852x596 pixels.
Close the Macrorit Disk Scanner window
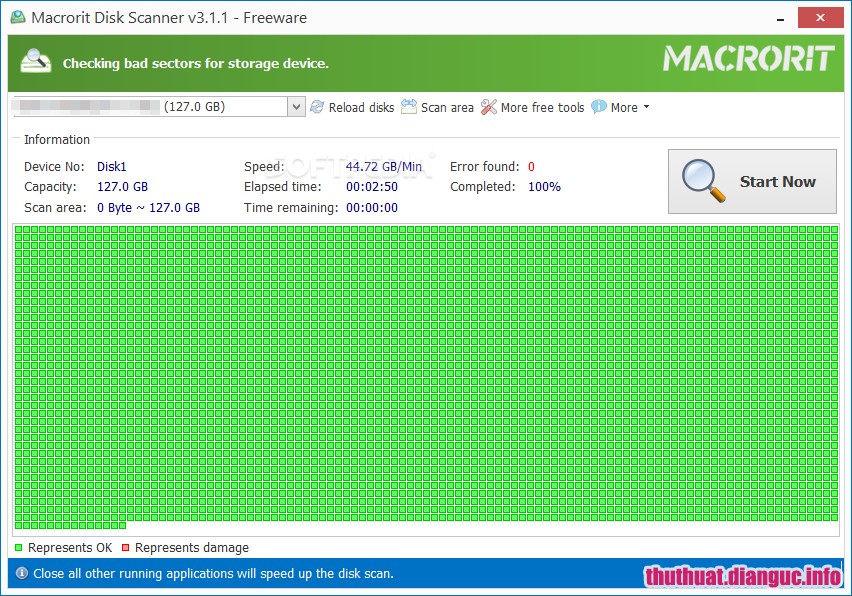tap(820, 18)
